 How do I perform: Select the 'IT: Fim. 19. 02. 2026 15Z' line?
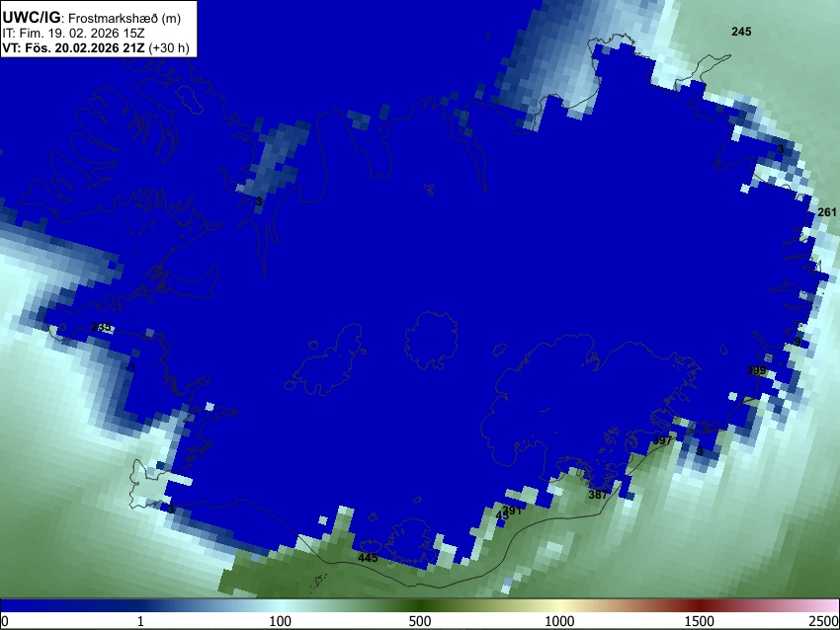coord(73,34)
